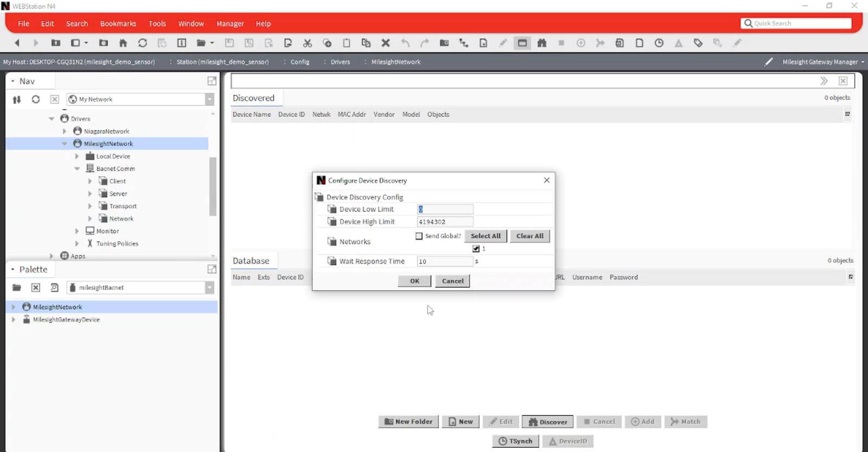This screenshot has height=452, width=868.
Task: Open the Tools menu
Action: (157, 23)
